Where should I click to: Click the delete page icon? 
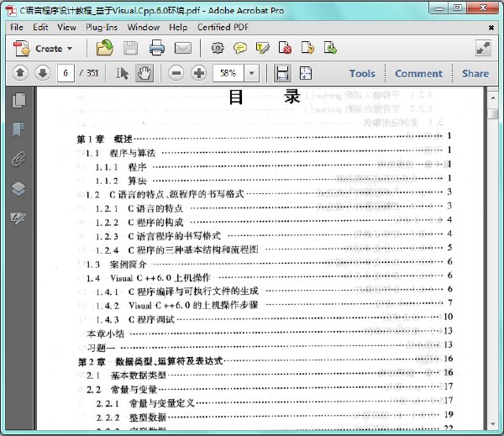285,48
